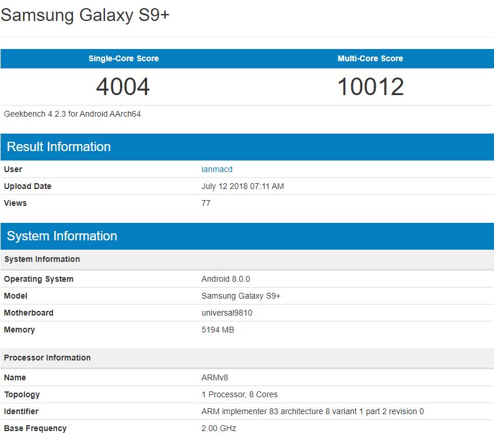Image resolution: width=494 pixels, height=448 pixels.
Task: Select the User row label
Action: pos(13,169)
